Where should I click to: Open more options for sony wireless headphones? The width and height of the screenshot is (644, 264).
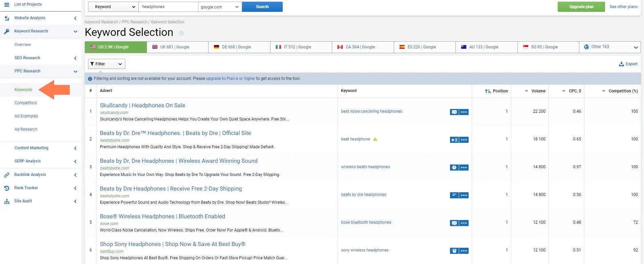(464, 251)
